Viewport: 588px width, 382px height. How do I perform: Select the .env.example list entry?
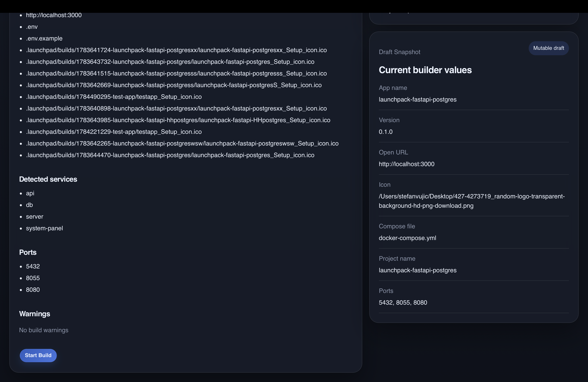point(44,38)
